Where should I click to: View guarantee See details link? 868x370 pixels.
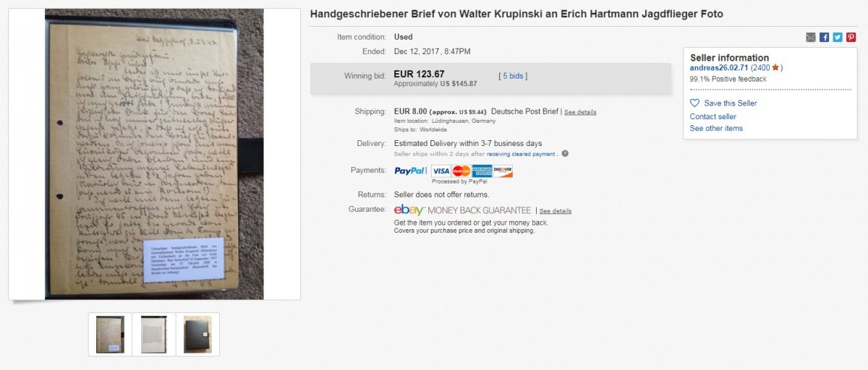click(x=556, y=211)
